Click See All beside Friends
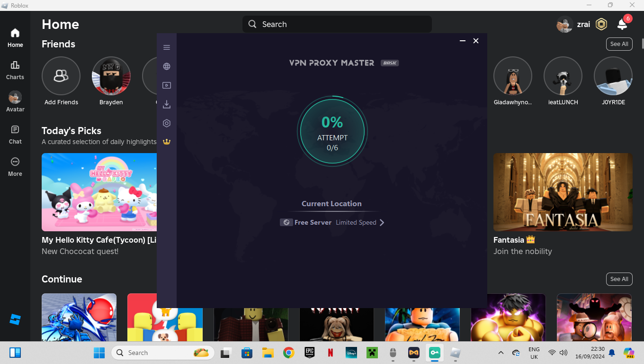This screenshot has width=644, height=364. coord(619,44)
